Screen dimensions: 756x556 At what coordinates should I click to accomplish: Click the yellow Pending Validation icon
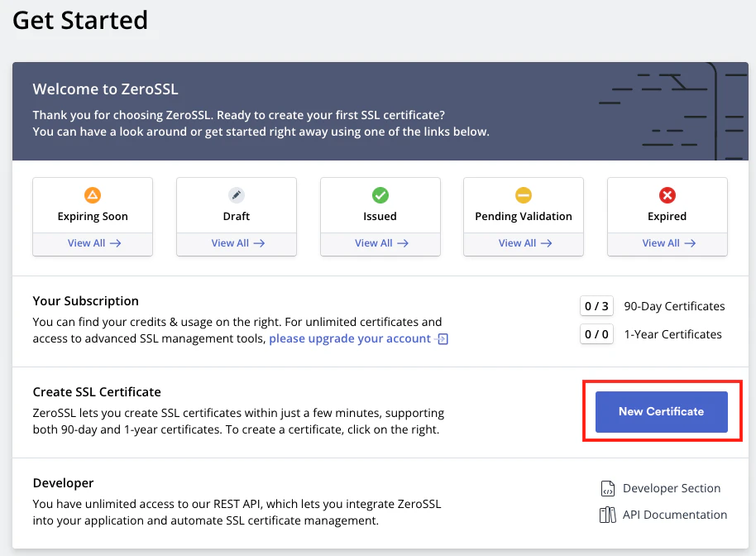524,195
